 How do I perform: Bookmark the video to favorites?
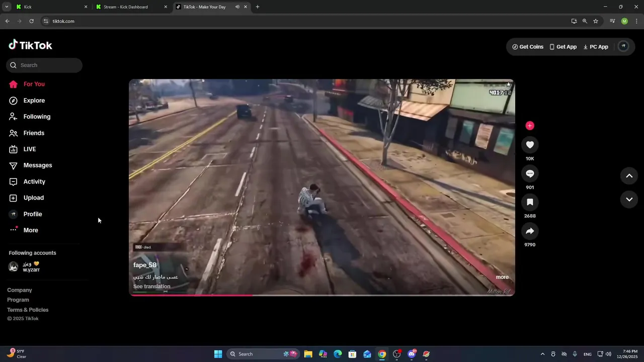[x=530, y=202]
